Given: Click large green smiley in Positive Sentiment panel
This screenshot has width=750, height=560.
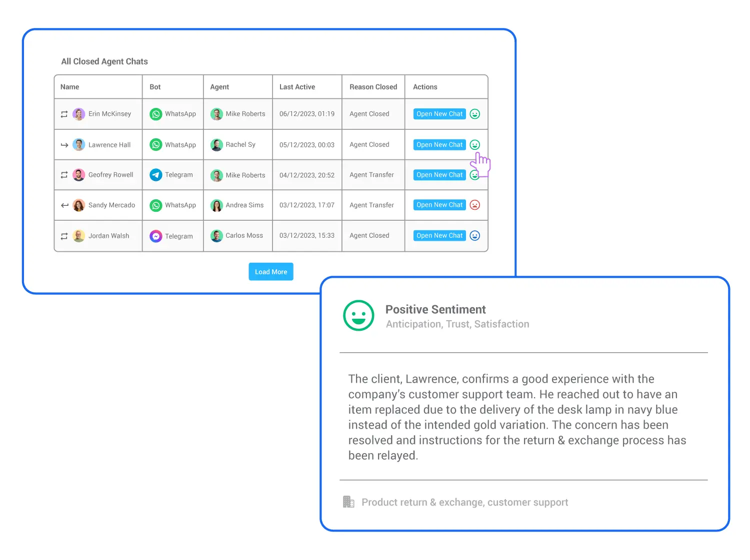Looking at the screenshot, I should 358,316.
